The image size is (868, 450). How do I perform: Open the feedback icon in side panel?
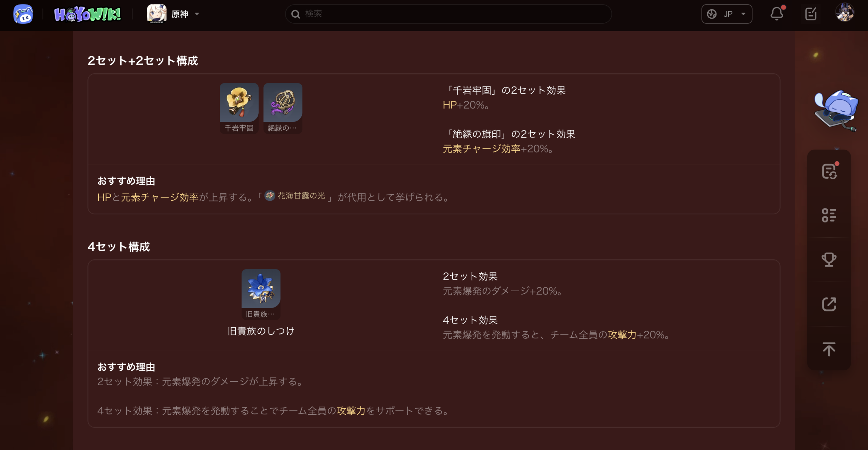(x=829, y=171)
